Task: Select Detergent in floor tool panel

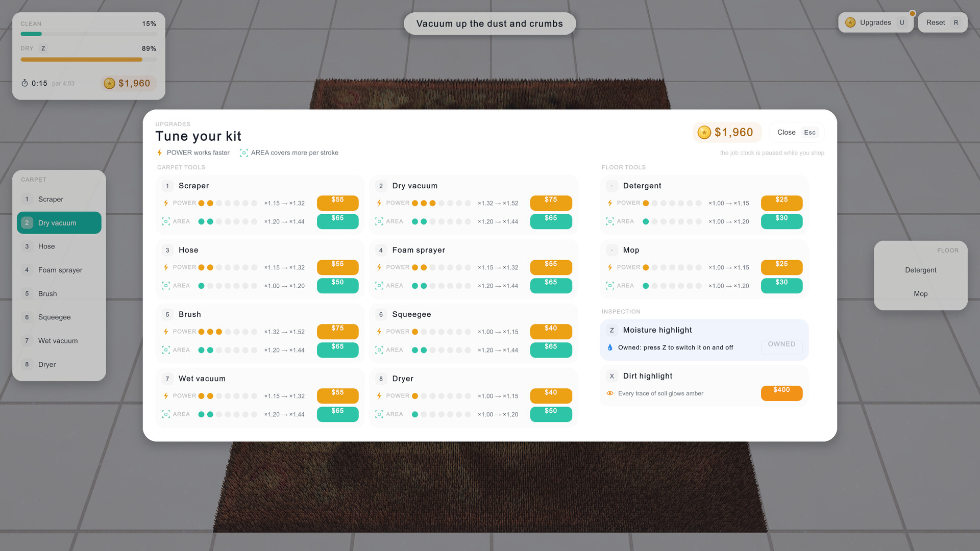Action: [921, 270]
